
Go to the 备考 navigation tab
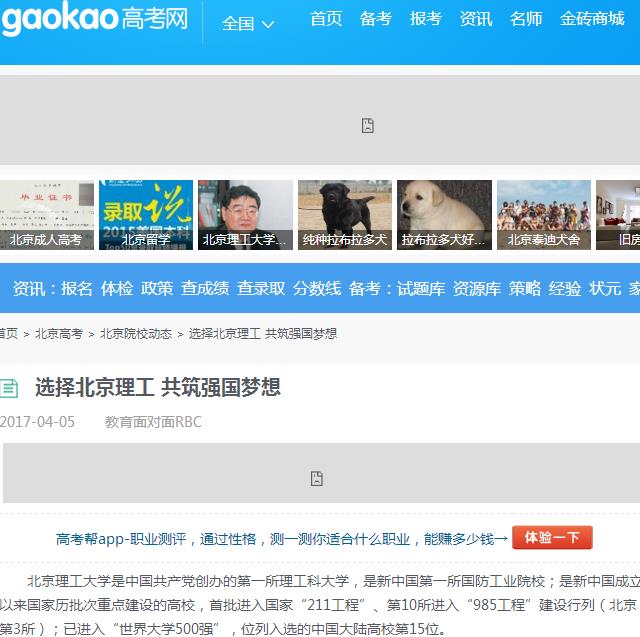(375, 19)
